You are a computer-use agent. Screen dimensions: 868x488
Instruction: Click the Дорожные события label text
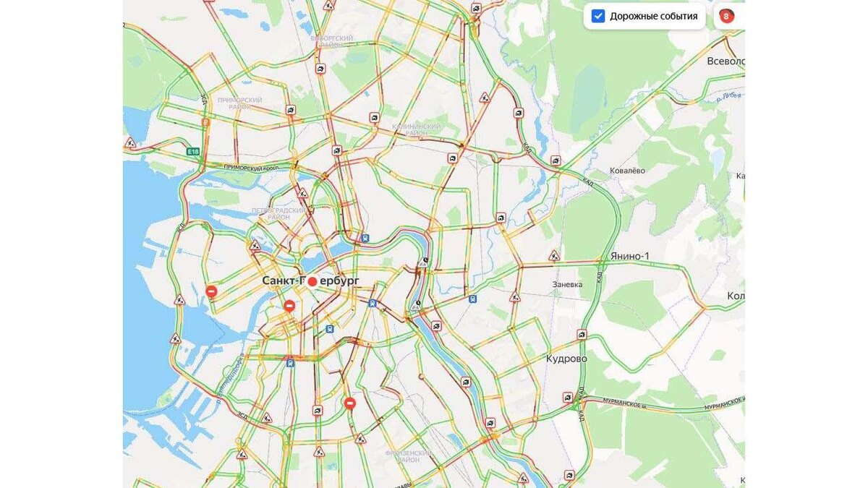click(654, 16)
